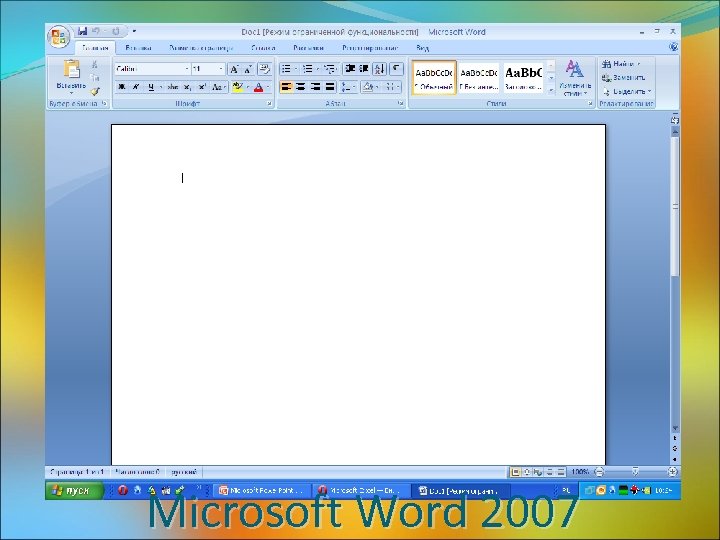Viewport: 720px width, 540px height.
Task: Apply subscript formatting
Action: coord(187,87)
